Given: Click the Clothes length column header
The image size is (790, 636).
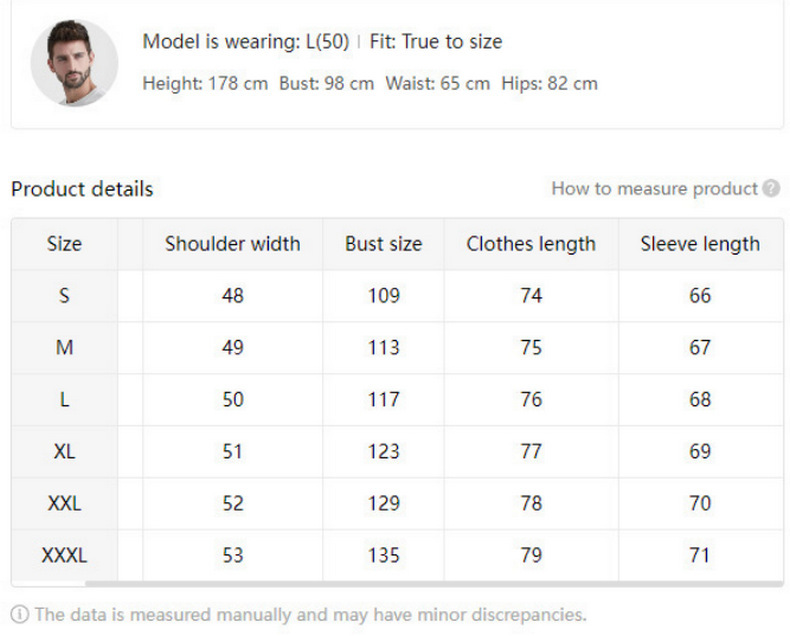Looking at the screenshot, I should pyautogui.click(x=530, y=244).
